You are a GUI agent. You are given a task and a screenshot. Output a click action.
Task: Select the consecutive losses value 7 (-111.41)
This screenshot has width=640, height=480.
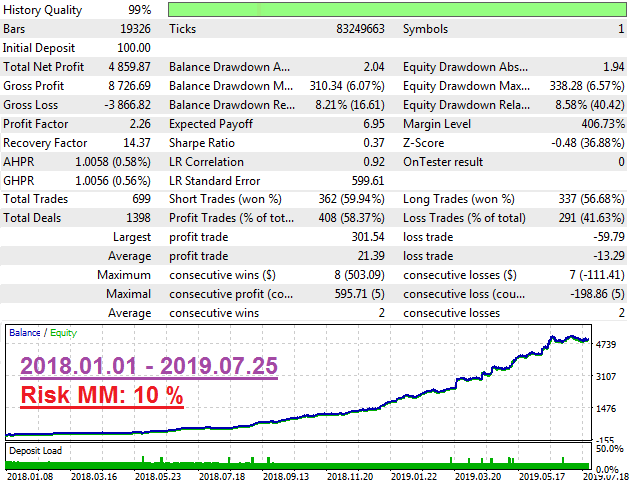pos(597,275)
